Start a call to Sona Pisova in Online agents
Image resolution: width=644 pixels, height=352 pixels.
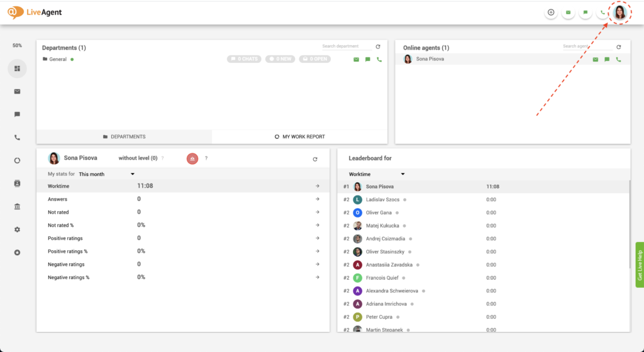[x=618, y=59]
